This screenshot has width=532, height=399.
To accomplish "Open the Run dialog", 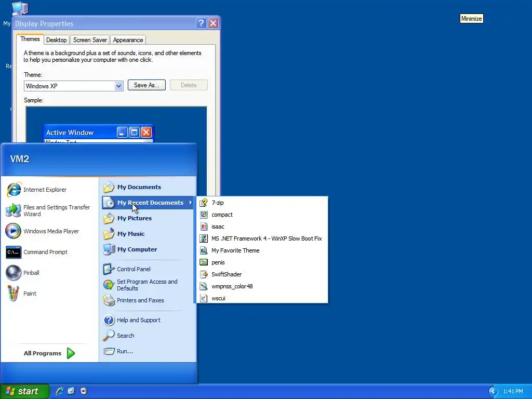I will point(148,351).
